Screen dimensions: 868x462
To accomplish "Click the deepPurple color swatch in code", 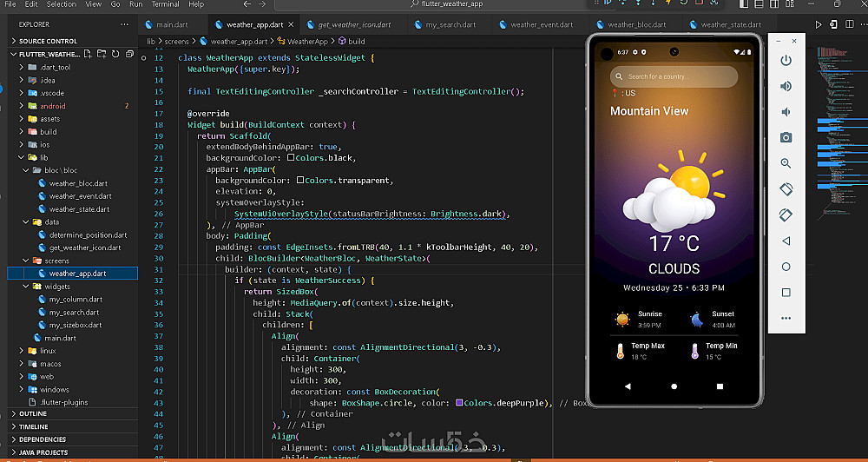I will coord(458,403).
